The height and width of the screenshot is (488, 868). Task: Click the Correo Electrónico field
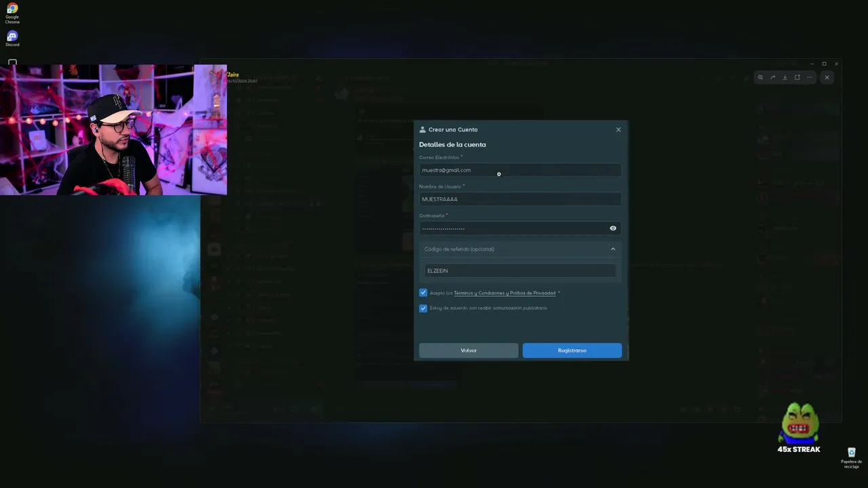click(520, 170)
